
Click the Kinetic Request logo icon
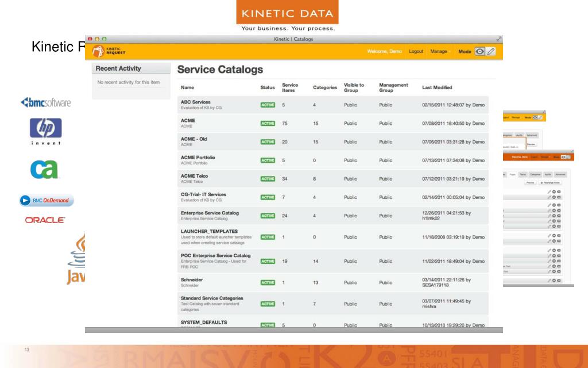[98, 51]
